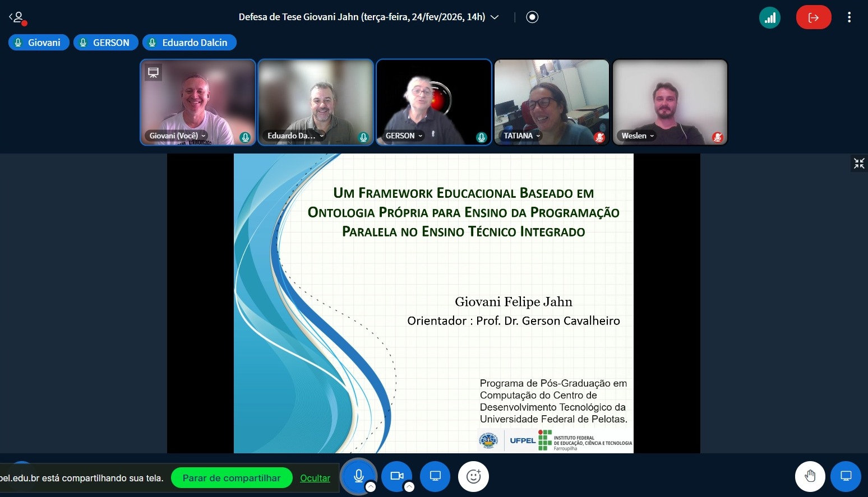Screen dimensions: 868x497
Task: Open the GERSON webcam name menu
Action: tap(404, 136)
